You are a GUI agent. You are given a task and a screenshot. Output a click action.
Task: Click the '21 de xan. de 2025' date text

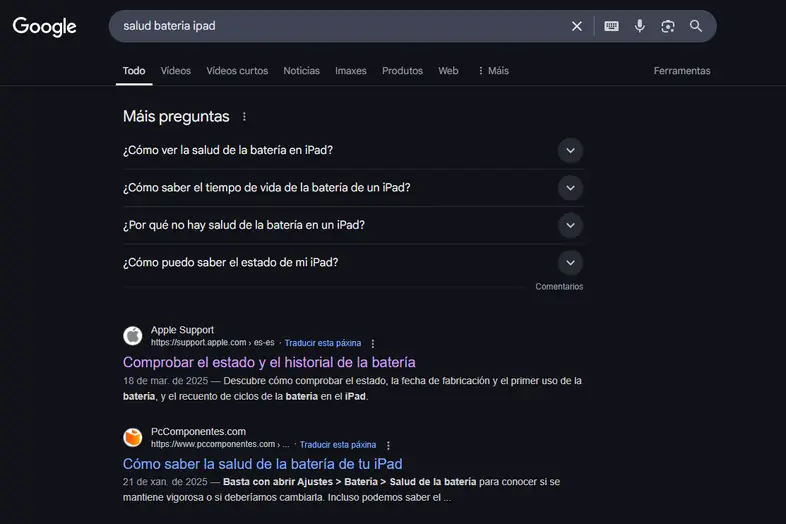(x=165, y=482)
